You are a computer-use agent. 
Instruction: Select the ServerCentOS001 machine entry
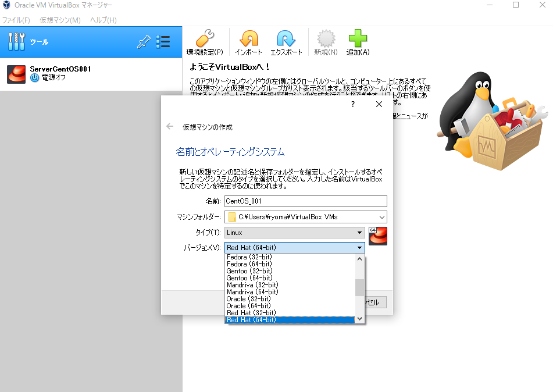click(91, 74)
